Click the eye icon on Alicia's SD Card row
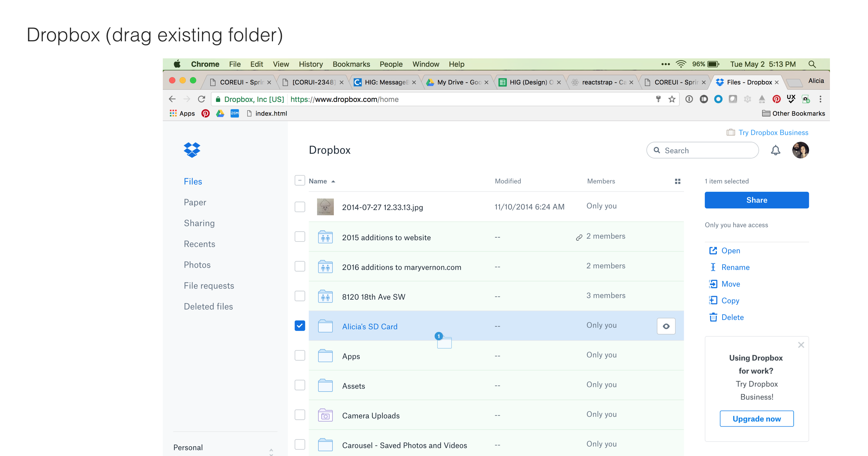 click(666, 326)
